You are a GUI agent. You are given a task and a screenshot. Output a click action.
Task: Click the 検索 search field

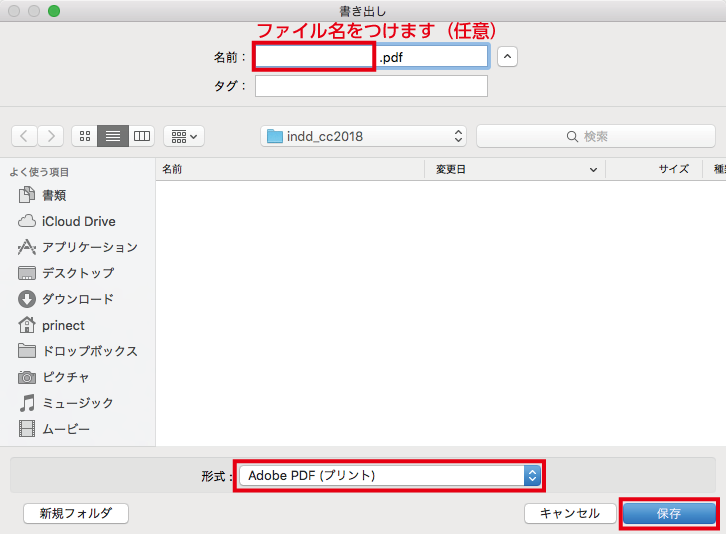[595, 136]
